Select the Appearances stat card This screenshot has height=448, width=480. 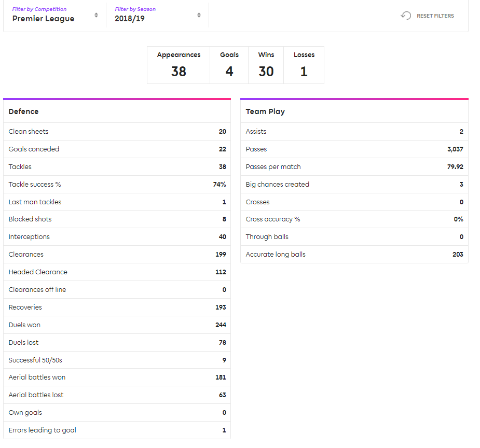179,65
